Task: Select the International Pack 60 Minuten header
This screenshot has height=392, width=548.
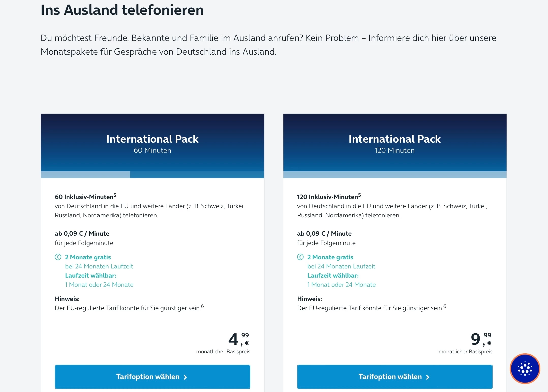Action: [x=152, y=143]
